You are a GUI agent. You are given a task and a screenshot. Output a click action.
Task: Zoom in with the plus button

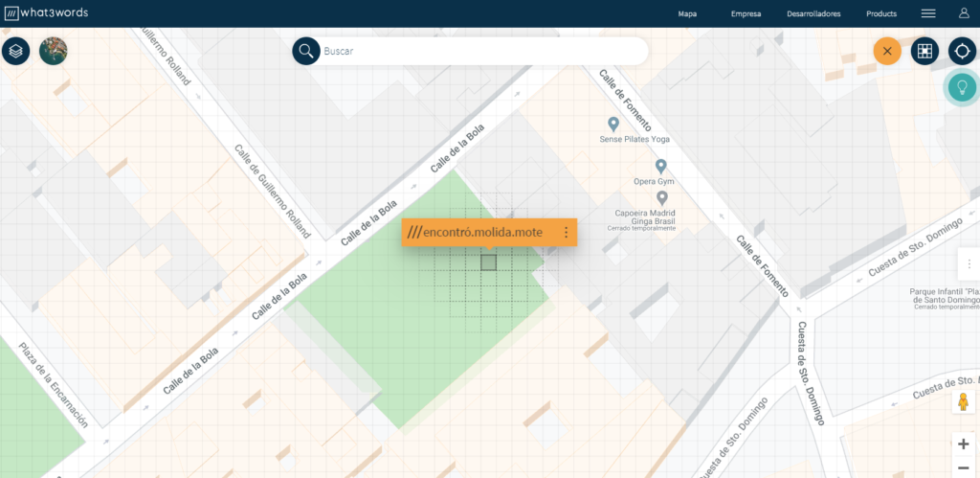coord(963,444)
